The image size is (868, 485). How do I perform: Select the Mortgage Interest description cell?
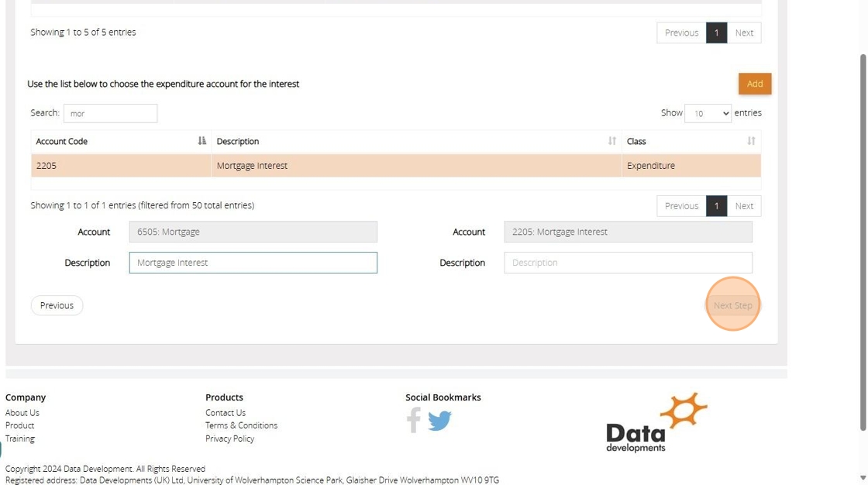pos(416,166)
